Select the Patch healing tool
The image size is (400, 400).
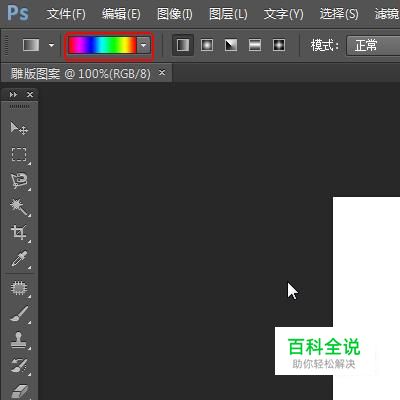tap(19, 288)
